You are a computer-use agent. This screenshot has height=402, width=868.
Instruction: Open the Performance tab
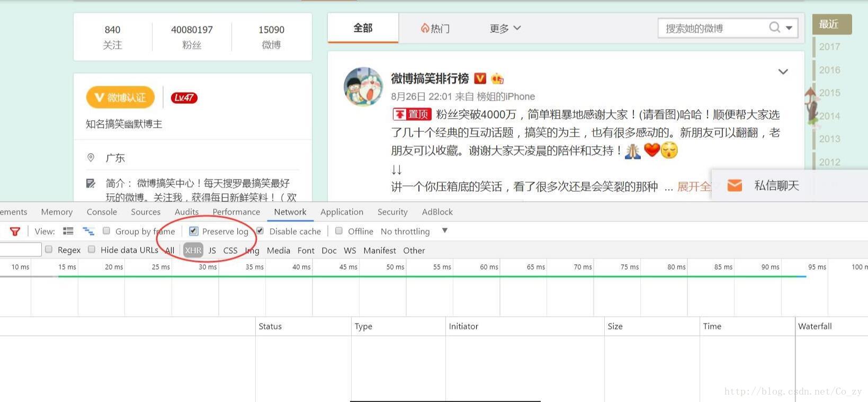tap(236, 212)
